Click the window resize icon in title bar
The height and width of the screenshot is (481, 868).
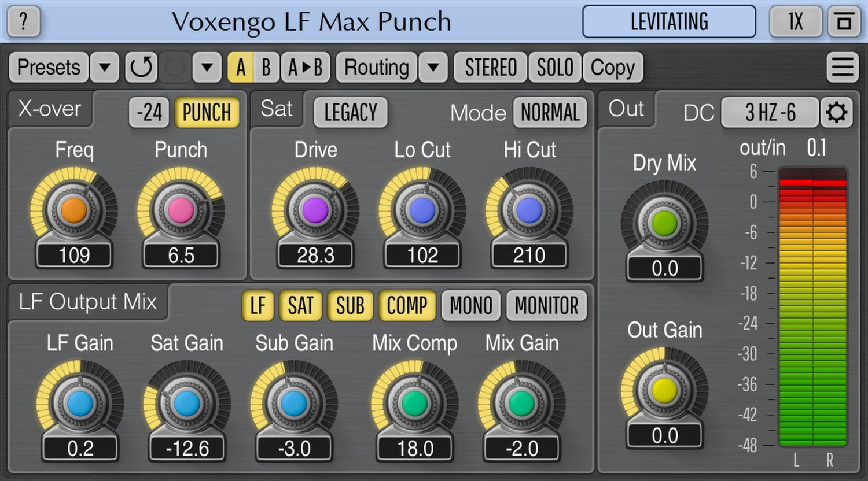point(844,22)
